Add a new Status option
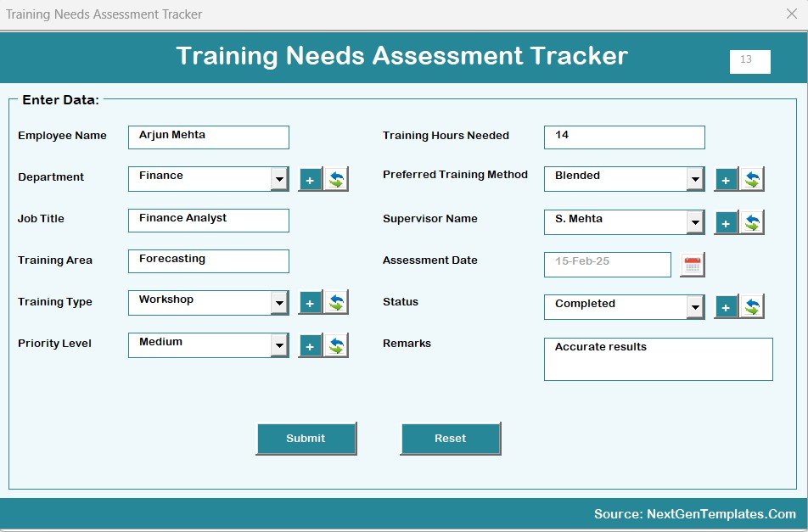This screenshot has width=808, height=532. click(727, 307)
